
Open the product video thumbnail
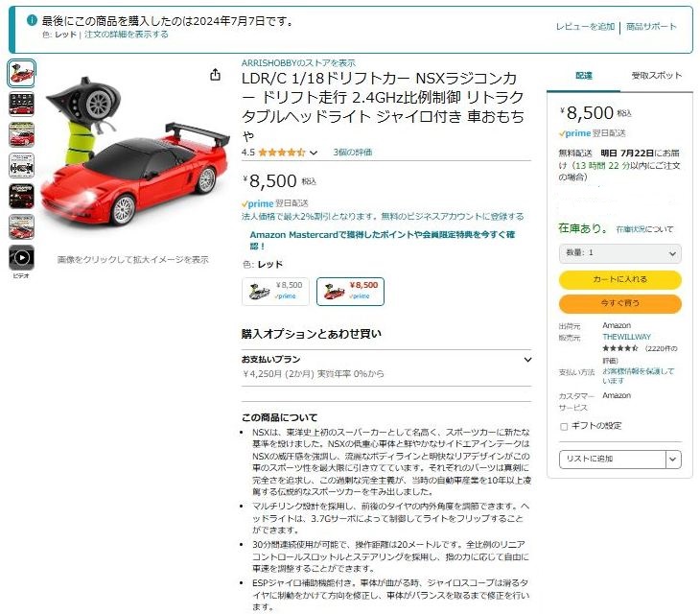pyautogui.click(x=21, y=258)
